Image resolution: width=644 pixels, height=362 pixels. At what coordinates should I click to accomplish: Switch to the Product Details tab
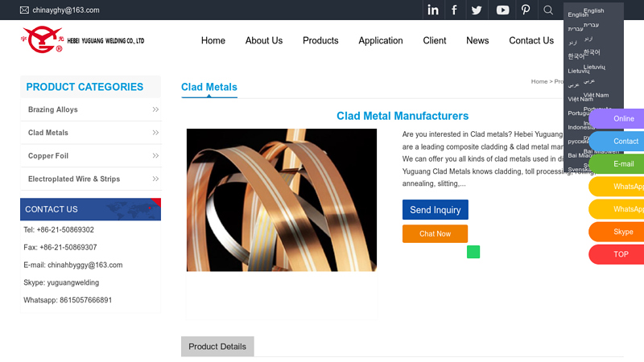(217, 347)
